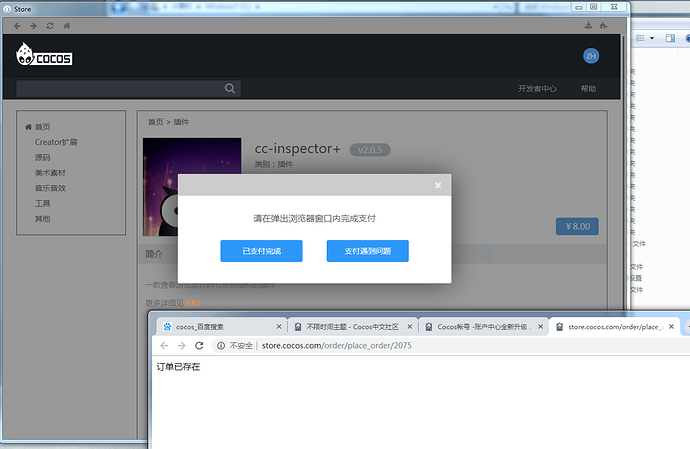690x449 pixels.
Task: Select 其他 category
Action: [x=43, y=219]
